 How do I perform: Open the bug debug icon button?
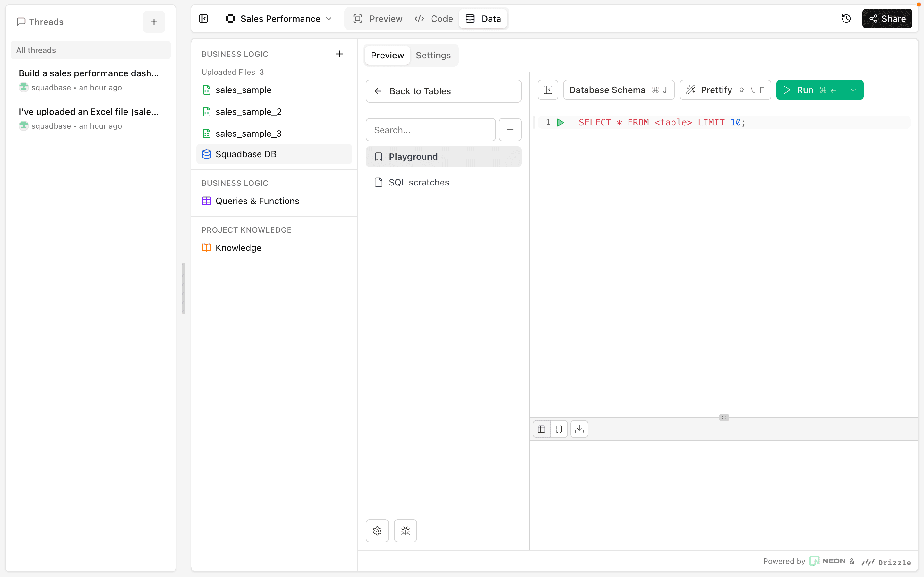(x=405, y=530)
